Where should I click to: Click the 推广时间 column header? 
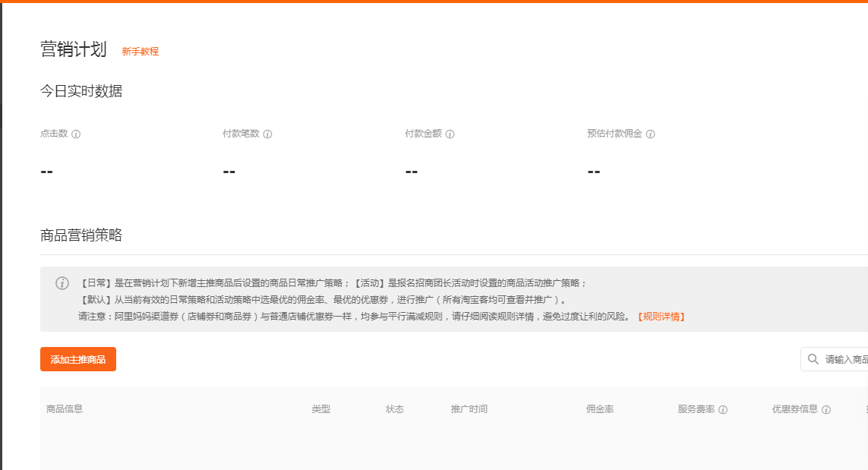click(469, 409)
